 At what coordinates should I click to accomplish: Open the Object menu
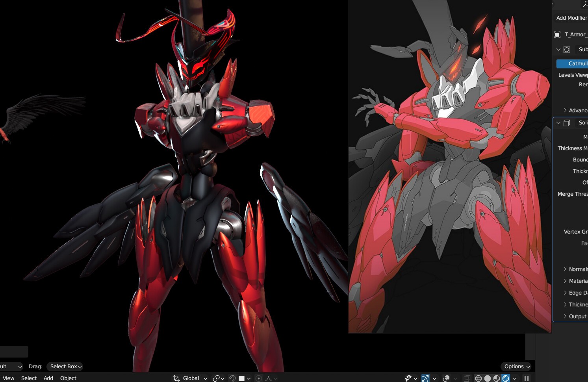tap(68, 378)
